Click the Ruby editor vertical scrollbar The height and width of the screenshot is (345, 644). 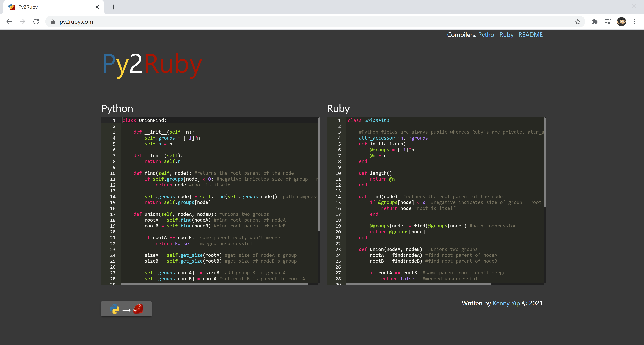545,162
